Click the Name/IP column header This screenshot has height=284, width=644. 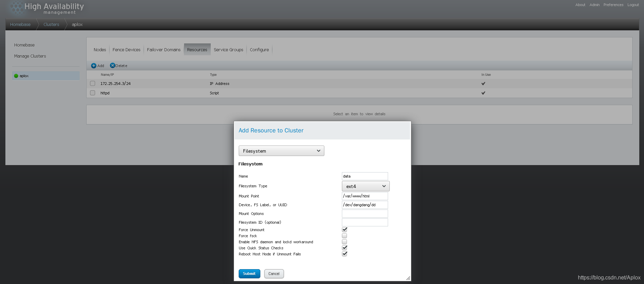tap(107, 75)
